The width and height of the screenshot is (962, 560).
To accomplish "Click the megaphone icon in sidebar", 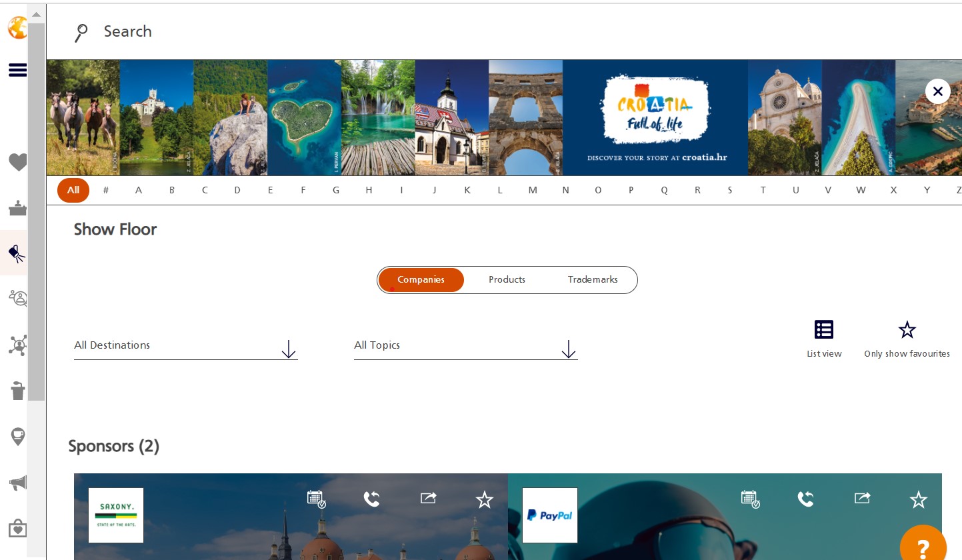I will (18, 483).
